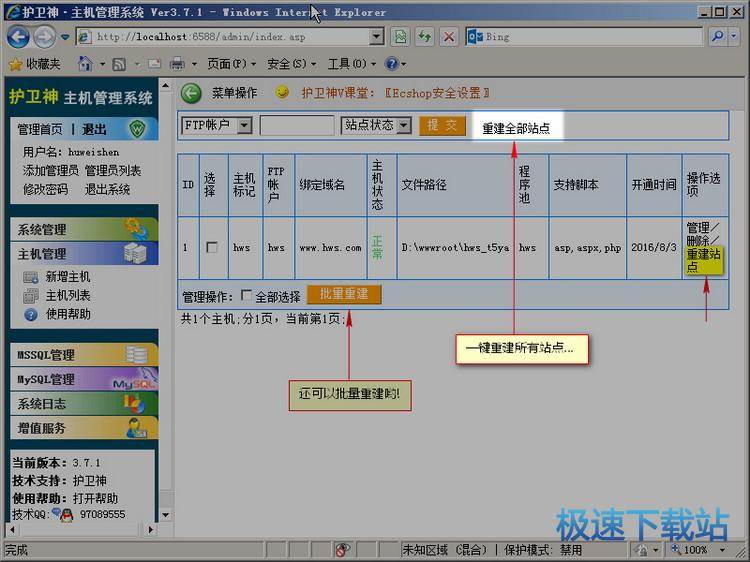Screen dimensions: 750x562
Task: Click the read mail icon
Action: tap(154, 64)
